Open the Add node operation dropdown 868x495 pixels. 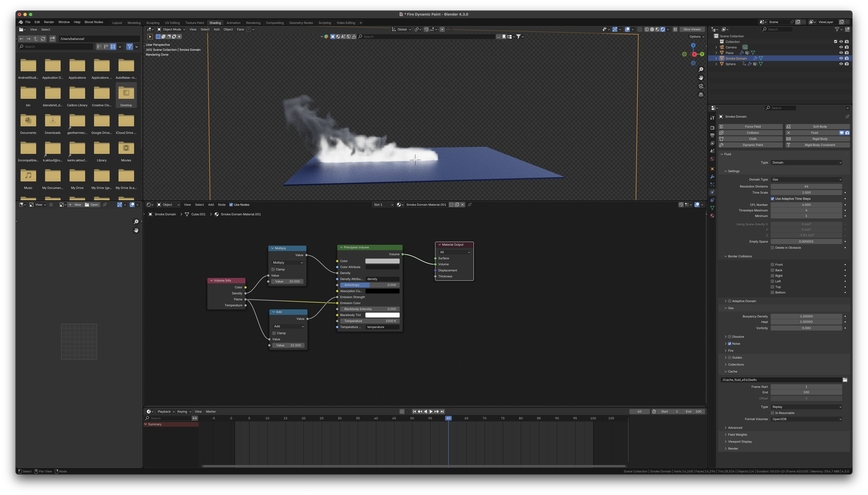coord(288,326)
